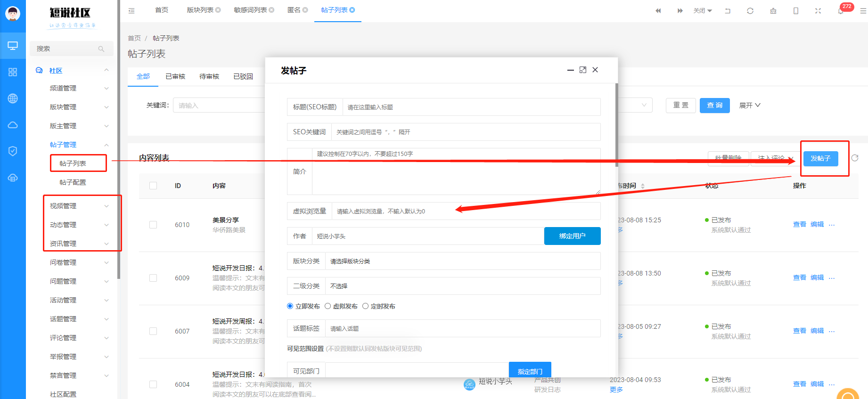Switch to the 首页 tab
The image size is (868, 399).
point(162,10)
